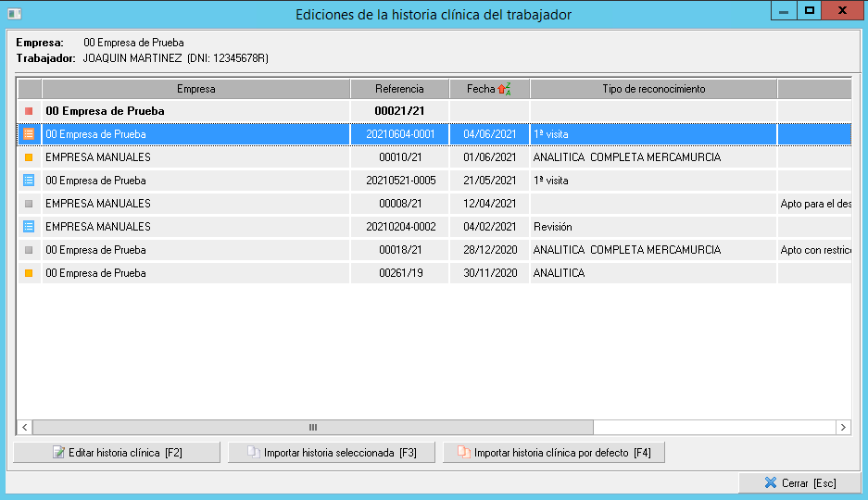Screen dimensions: 868x500
Task: Click blue list icon of row 20210521-0005
Action: click(29, 181)
